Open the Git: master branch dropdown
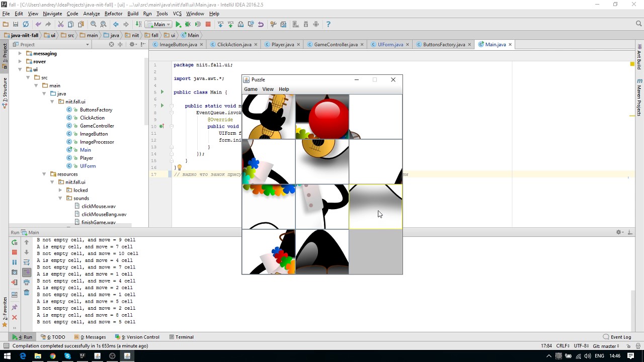 pos(606,346)
